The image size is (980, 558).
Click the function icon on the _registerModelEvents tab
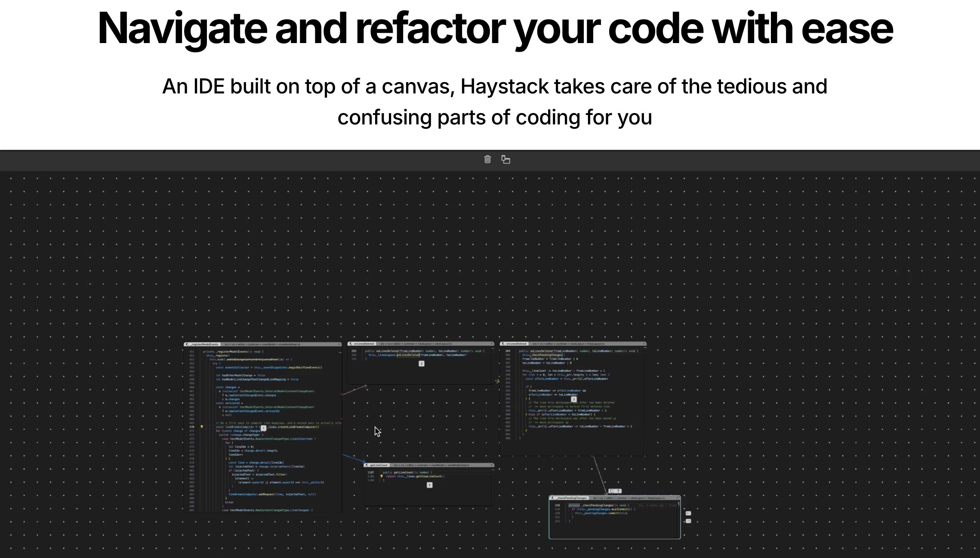click(x=187, y=344)
